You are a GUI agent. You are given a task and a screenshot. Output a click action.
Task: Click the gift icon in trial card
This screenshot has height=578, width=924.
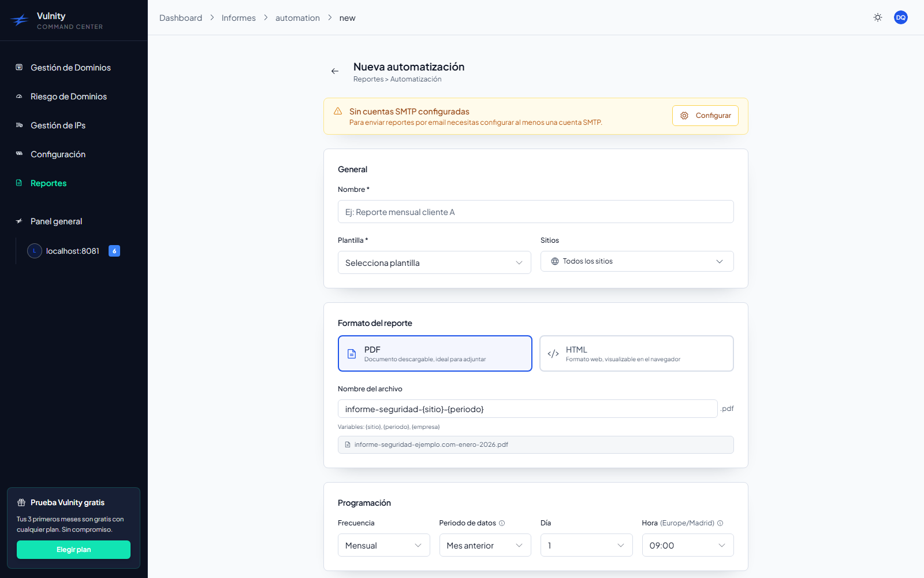coord(21,502)
